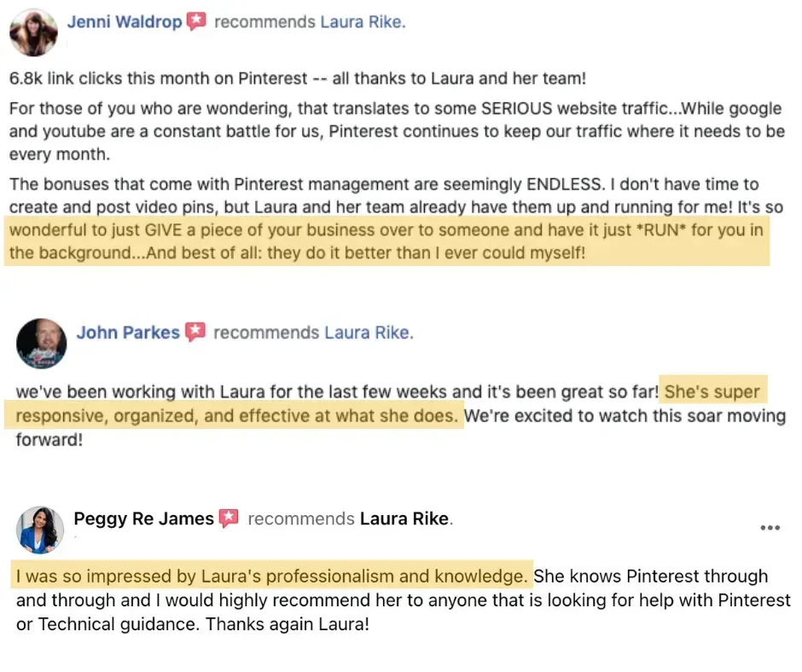Screen dimensions: 802x672
Task: Visit Peggy Re James' profile name link
Action: 143,518
